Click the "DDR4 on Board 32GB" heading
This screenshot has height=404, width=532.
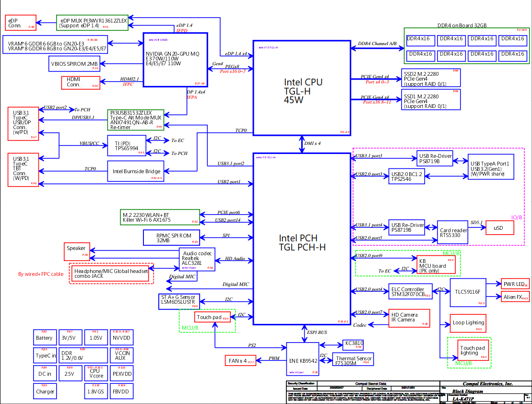pos(462,25)
